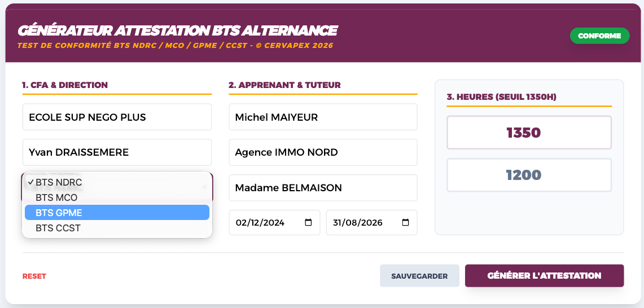
Task: Open calendar picker on end date 31/08/2026
Action: point(405,223)
